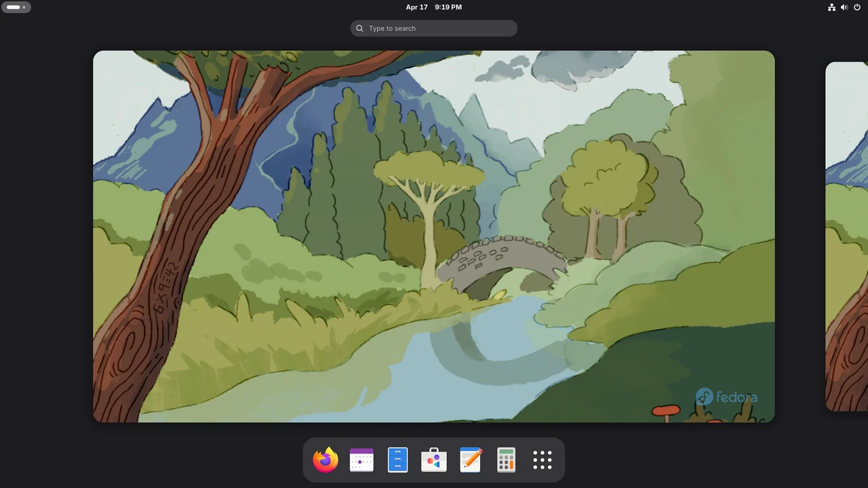The width and height of the screenshot is (868, 488).
Task: Show all applications grid
Action: coord(542,460)
